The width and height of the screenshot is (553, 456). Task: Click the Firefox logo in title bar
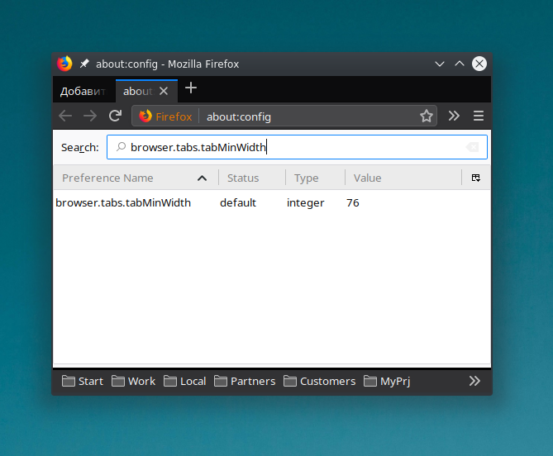click(65, 64)
